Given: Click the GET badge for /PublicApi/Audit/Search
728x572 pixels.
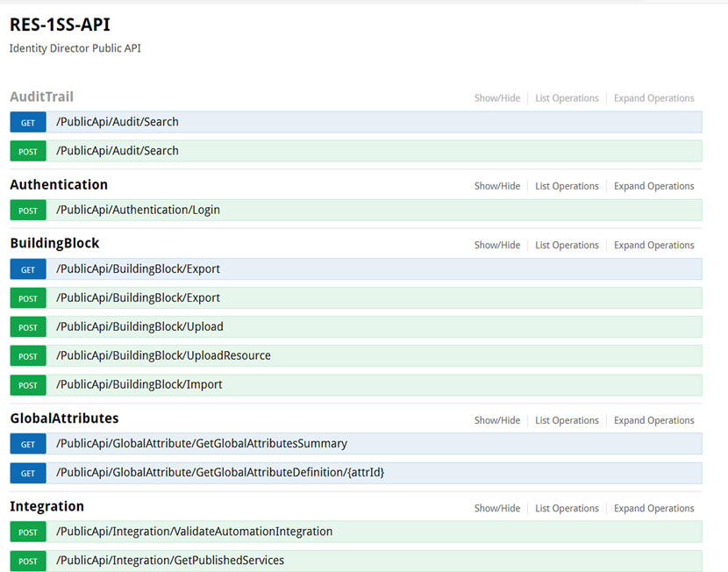Looking at the screenshot, I should pos(28,123).
